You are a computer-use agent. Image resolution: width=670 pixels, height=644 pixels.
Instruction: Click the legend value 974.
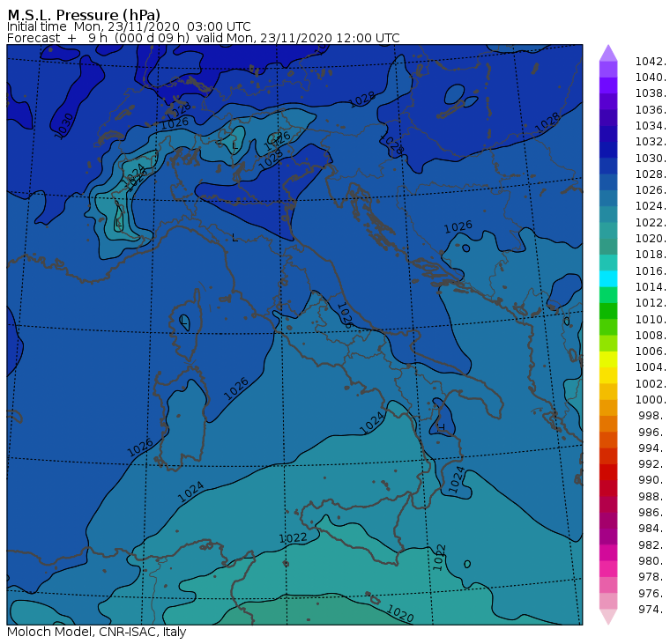coord(652,610)
